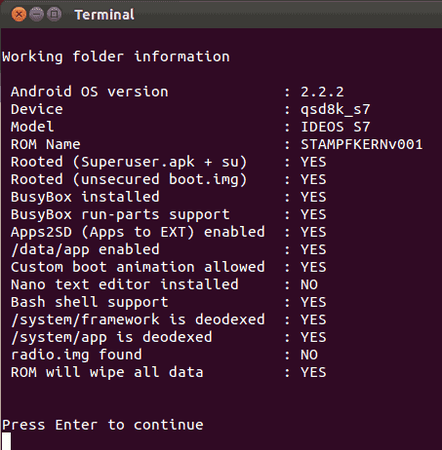
Task: Click 'ROM will wipe all data' line
Action: click(x=168, y=373)
